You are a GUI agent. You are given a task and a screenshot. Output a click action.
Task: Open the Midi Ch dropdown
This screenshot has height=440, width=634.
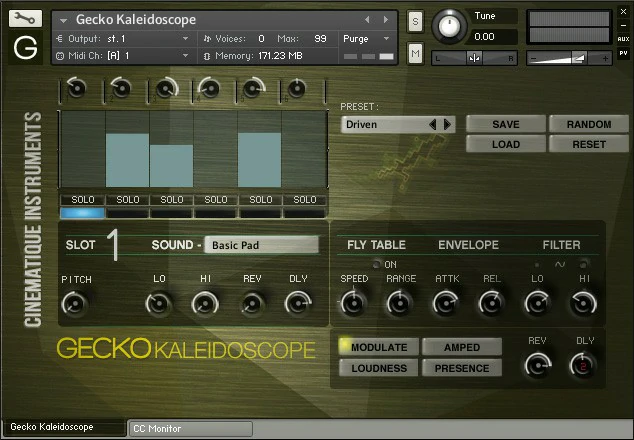click(x=123, y=55)
